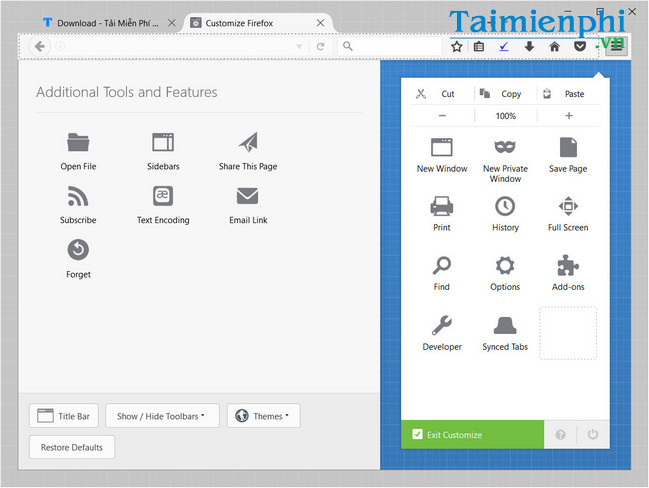Click the Copy button
The width and height of the screenshot is (649, 488).
pos(505,94)
